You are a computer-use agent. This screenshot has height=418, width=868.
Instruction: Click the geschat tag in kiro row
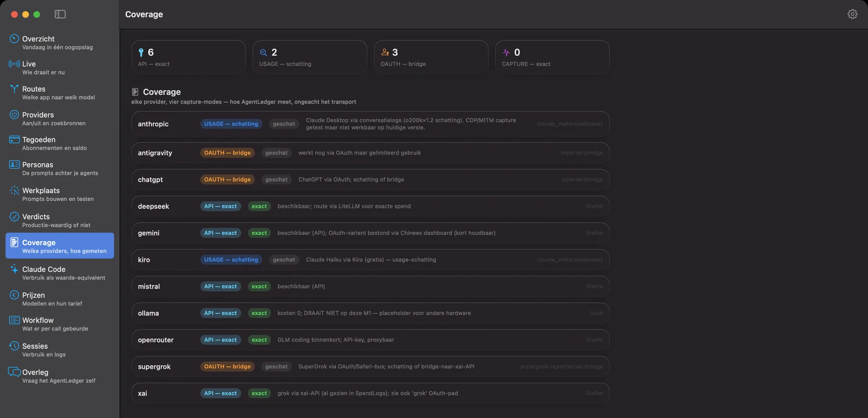pyautogui.click(x=284, y=260)
